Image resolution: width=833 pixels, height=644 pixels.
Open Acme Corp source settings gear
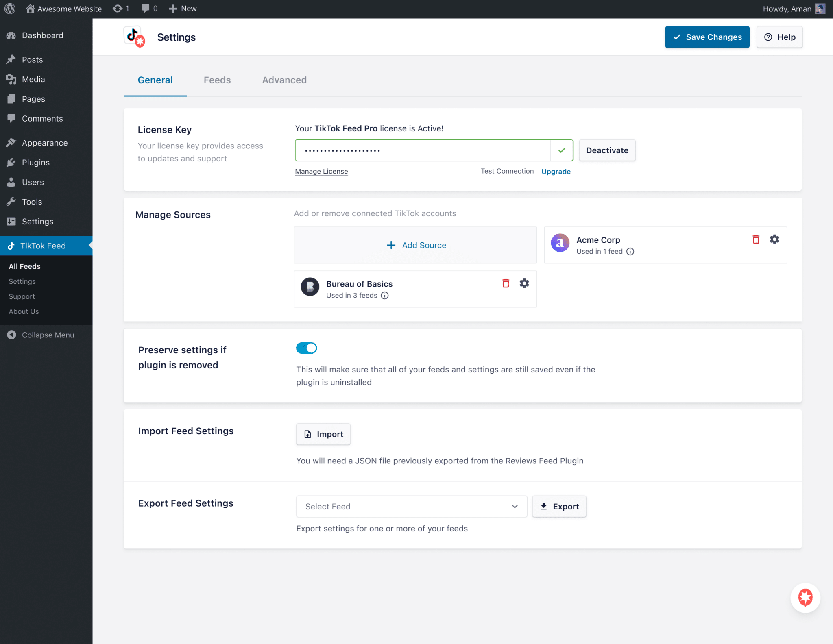(x=774, y=239)
